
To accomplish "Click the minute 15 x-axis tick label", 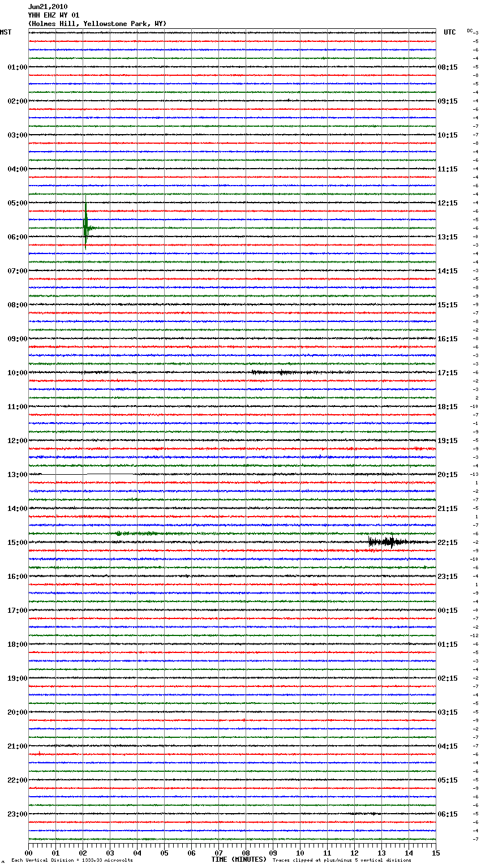I will 436,853.
